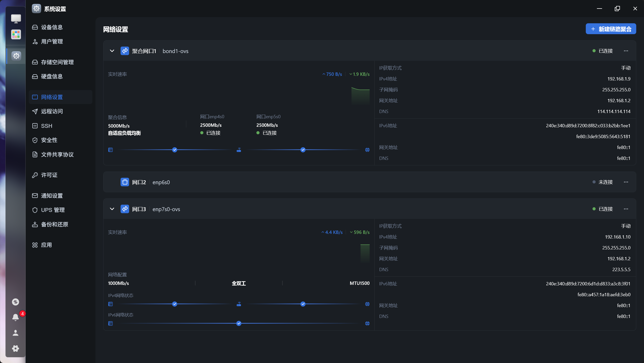This screenshot has width=644, height=363.
Task: Open the user profile dock icon
Action: tap(16, 333)
